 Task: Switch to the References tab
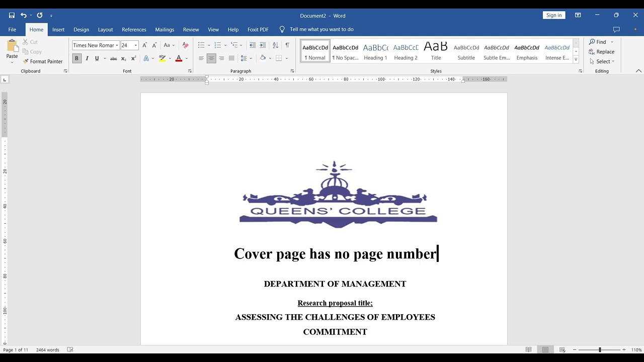[134, 30]
